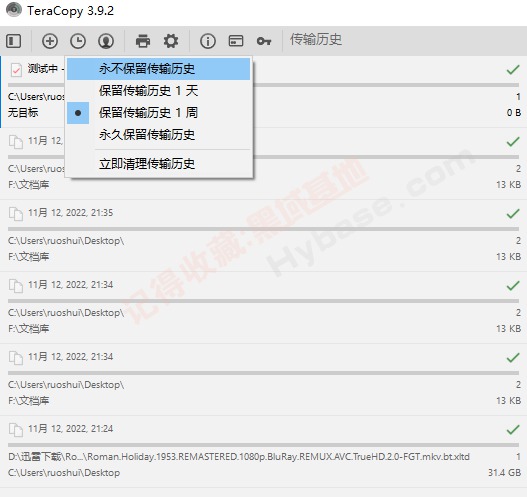
Task: Click the TeraCopy 3.9.2 window title
Action: [x=70, y=11]
